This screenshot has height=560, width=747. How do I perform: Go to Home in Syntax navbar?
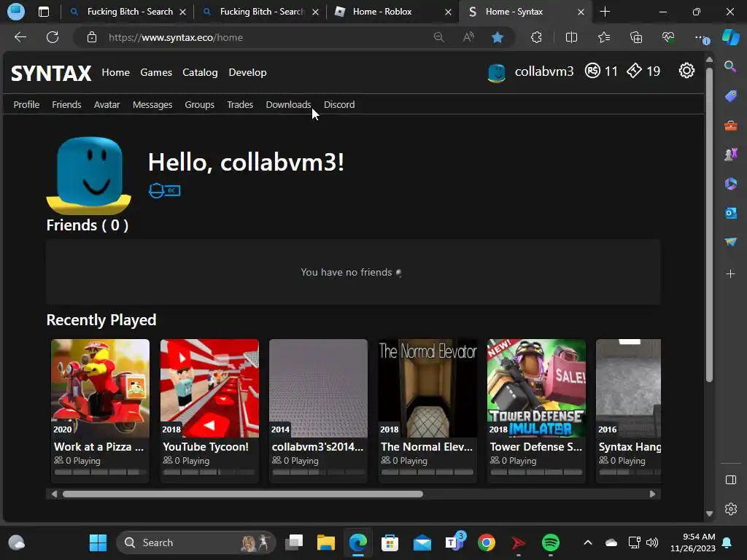tap(115, 72)
